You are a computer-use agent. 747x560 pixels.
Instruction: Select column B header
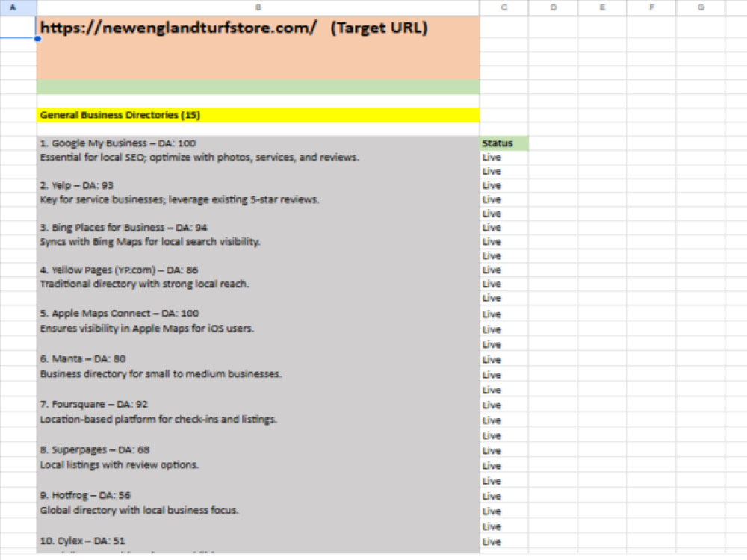(x=258, y=7)
